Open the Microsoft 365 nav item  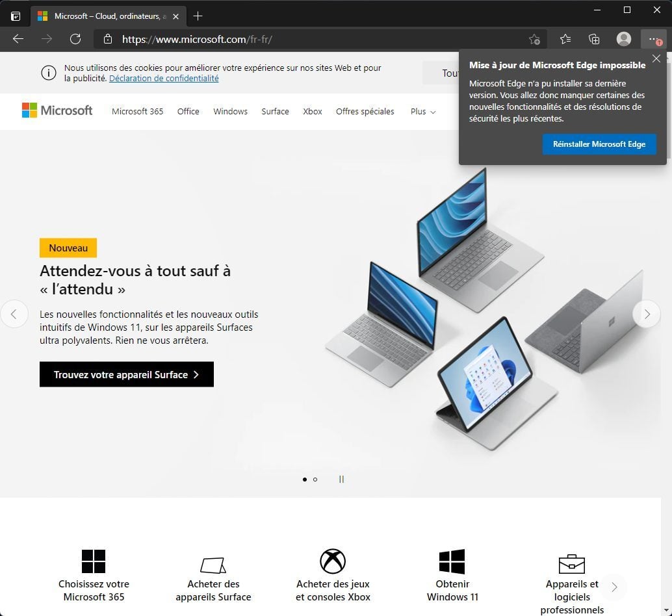[138, 111]
